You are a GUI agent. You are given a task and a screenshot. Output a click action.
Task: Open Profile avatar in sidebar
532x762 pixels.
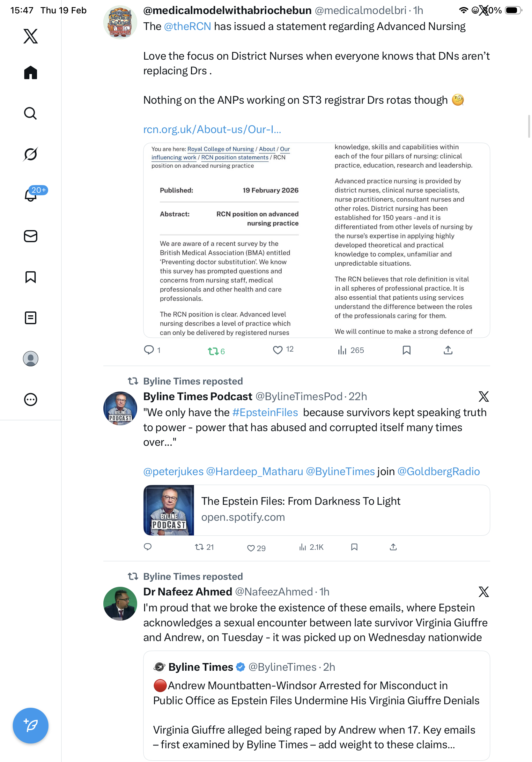31,359
